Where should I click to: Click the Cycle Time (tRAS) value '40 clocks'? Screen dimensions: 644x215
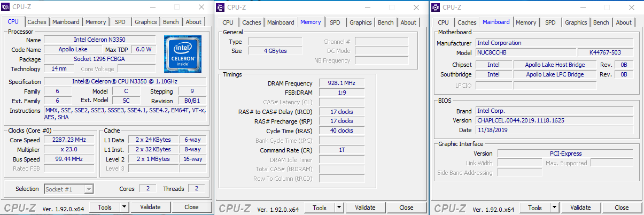(342, 130)
